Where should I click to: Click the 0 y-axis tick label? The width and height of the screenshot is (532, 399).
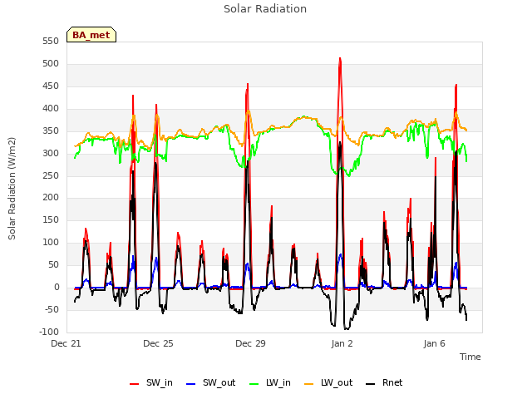57,288
